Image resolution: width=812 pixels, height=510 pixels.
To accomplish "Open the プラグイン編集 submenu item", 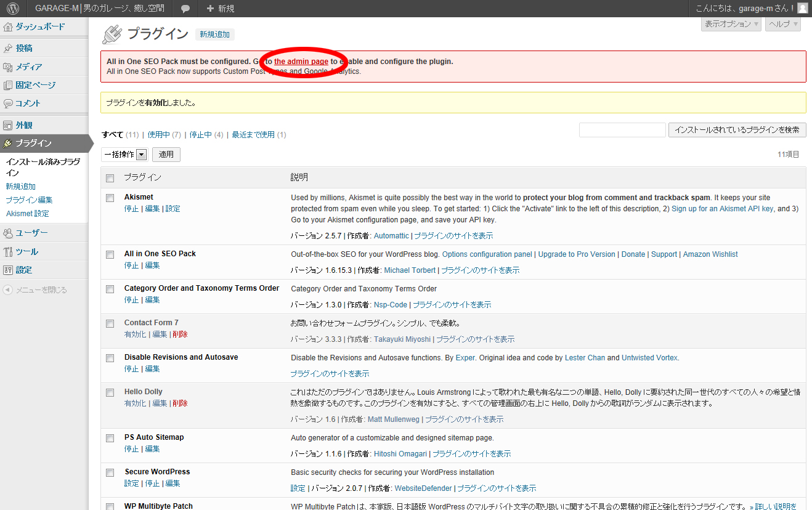I will click(29, 200).
